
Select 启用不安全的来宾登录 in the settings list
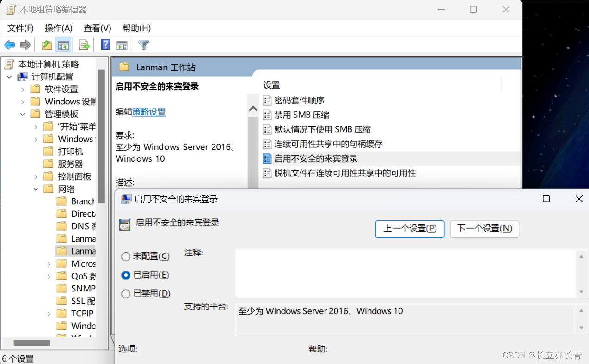tap(316, 158)
